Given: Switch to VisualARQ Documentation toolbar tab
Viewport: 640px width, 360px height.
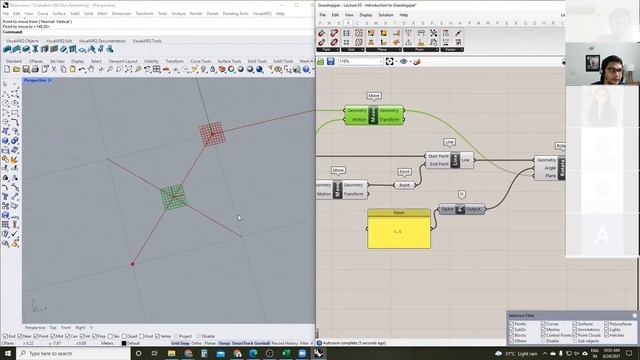Looking at the screenshot, I should [102, 41].
